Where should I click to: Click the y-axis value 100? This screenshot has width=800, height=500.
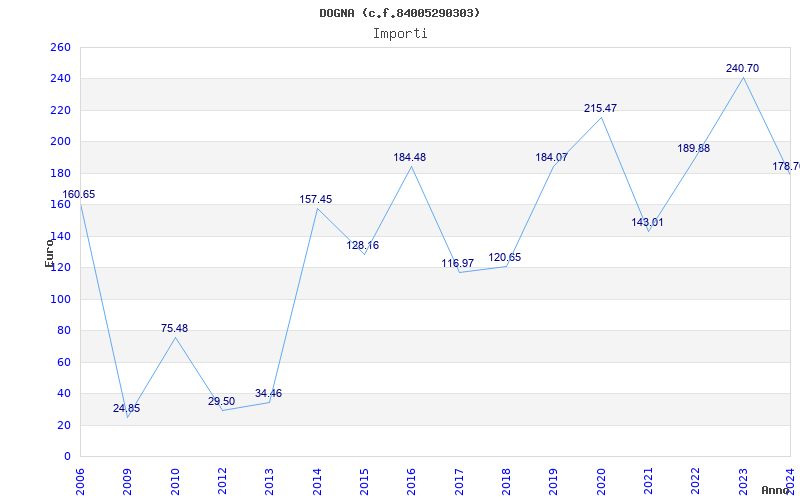click(60, 299)
